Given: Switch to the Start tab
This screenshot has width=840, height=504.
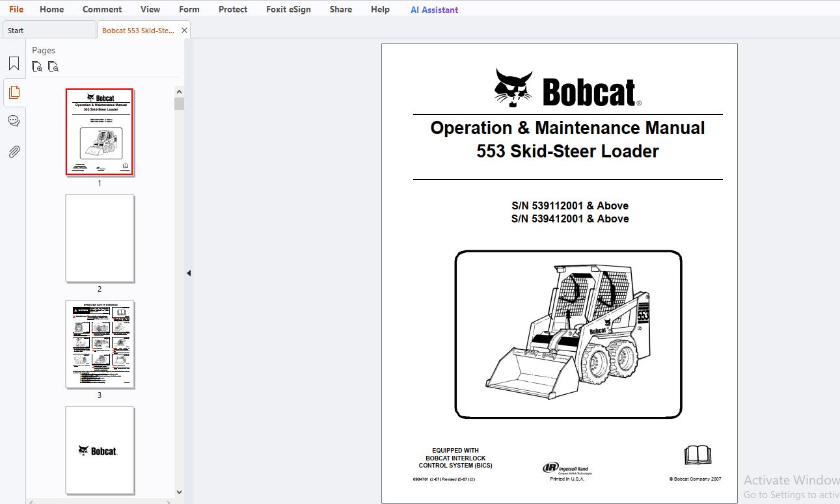Looking at the screenshot, I should (49, 30).
